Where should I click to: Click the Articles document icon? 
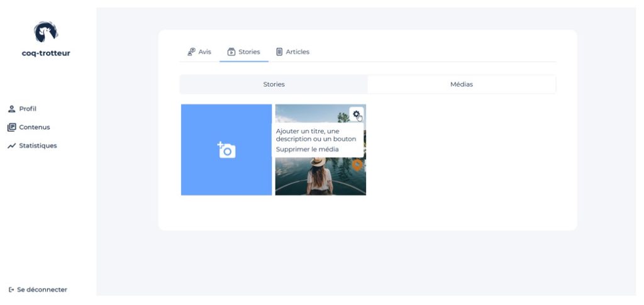point(279,52)
